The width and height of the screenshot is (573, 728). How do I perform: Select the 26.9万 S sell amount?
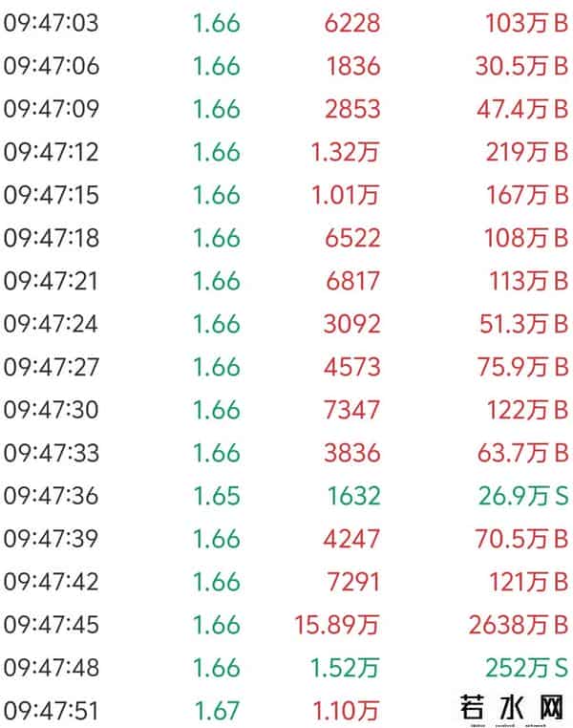[x=521, y=496]
